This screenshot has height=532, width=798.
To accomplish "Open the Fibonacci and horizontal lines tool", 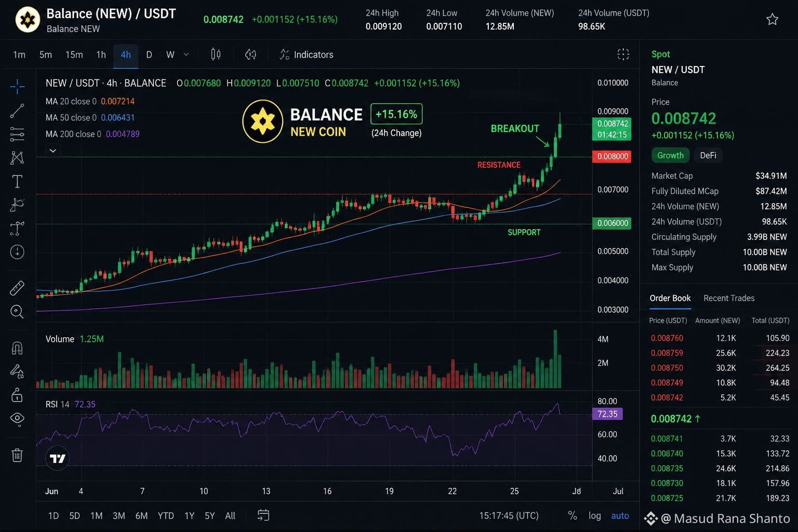I will click(x=17, y=134).
